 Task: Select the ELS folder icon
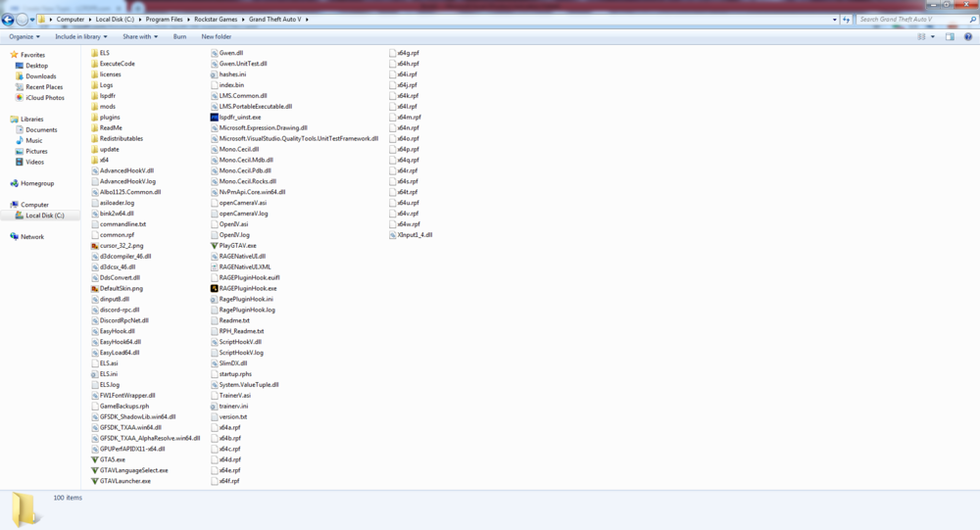(95, 53)
